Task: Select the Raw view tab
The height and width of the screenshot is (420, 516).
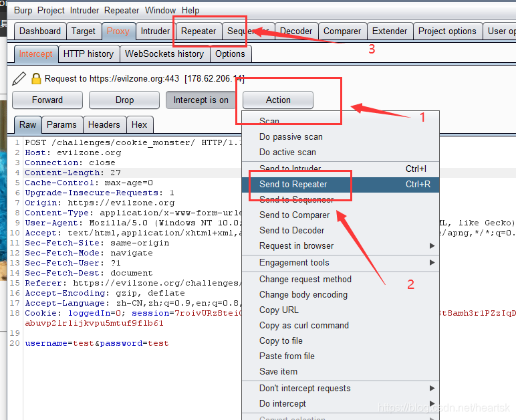Action: [x=27, y=125]
